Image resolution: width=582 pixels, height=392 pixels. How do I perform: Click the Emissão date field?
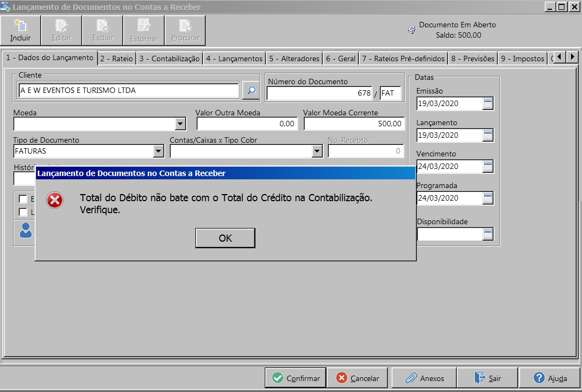450,103
